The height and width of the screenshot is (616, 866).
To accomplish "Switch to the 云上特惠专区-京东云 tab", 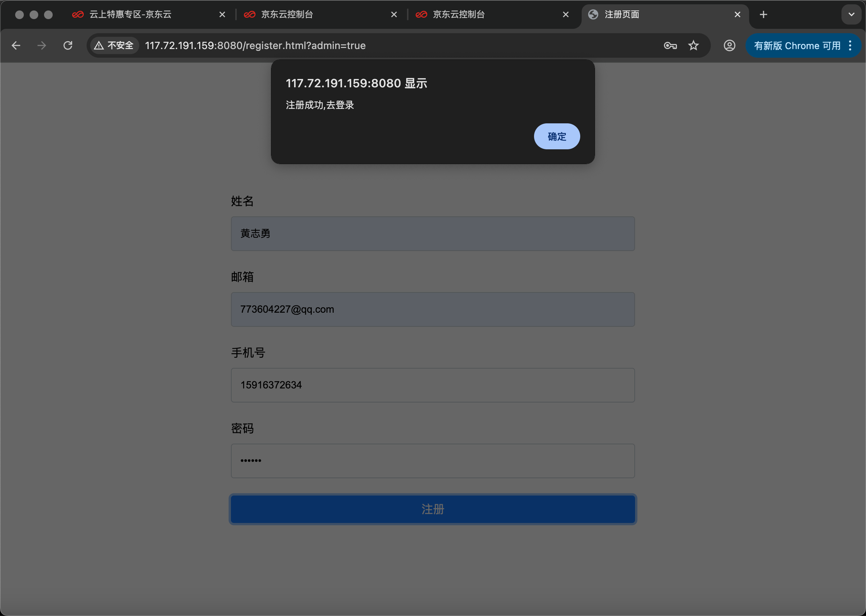I will (131, 14).
